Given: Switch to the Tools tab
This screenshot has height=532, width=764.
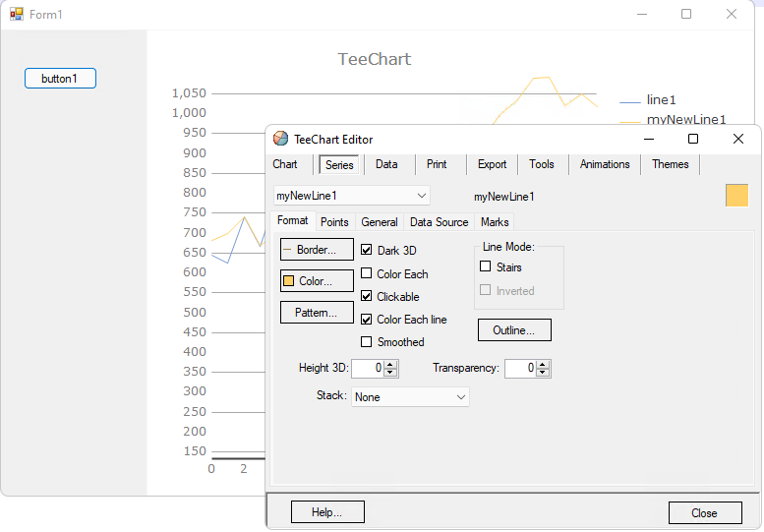Looking at the screenshot, I should point(542,164).
